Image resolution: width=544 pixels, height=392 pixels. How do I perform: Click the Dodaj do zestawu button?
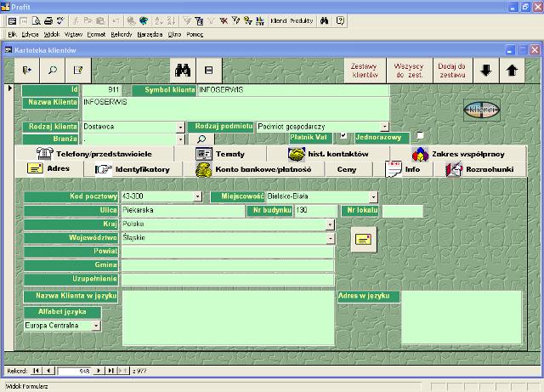tap(452, 71)
